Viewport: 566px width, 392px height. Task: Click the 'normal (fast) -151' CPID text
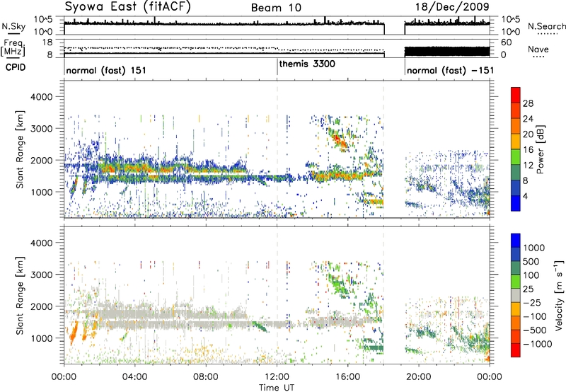click(x=450, y=70)
